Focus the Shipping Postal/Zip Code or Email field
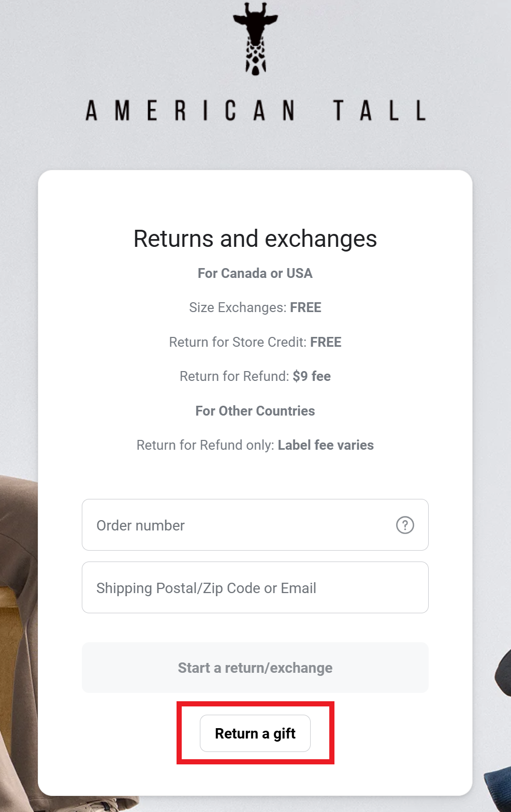511x812 pixels. pyautogui.click(x=255, y=587)
